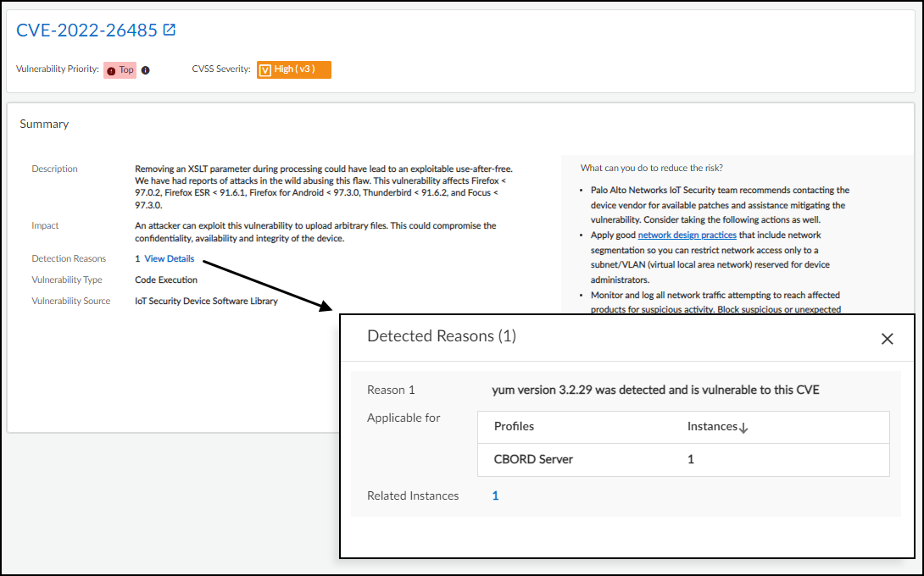
Task: Click the Profiles column header
Action: 514,427
